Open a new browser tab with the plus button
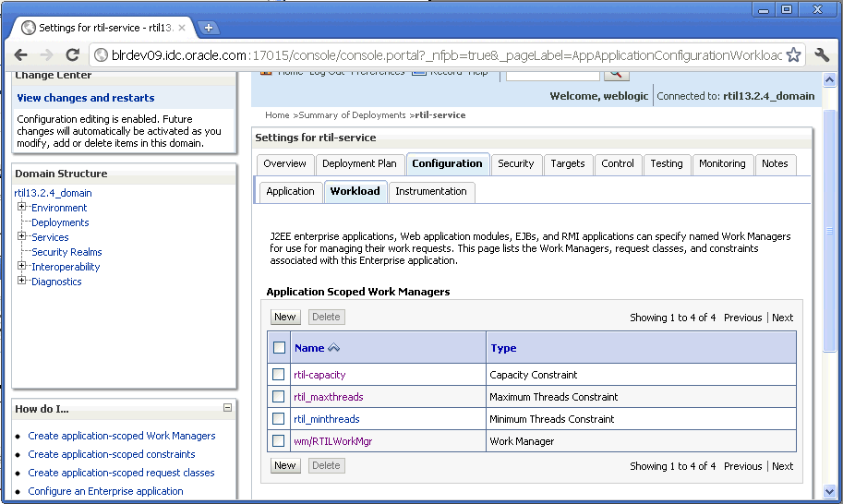843x504 pixels. pos(209,28)
